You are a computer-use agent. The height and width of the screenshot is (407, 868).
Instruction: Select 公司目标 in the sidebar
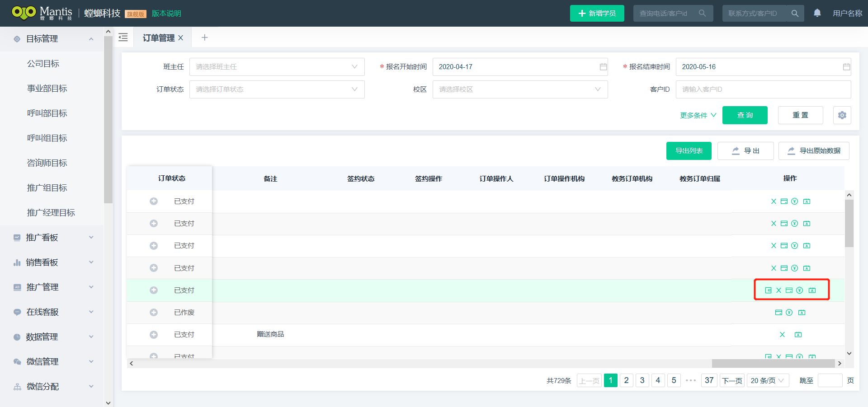[x=43, y=64]
